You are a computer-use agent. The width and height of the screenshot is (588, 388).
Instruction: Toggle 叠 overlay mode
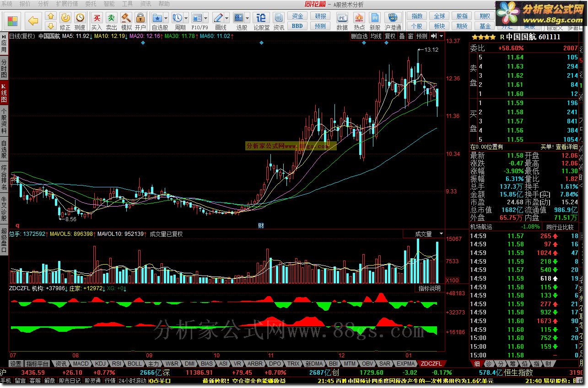coord(401,36)
